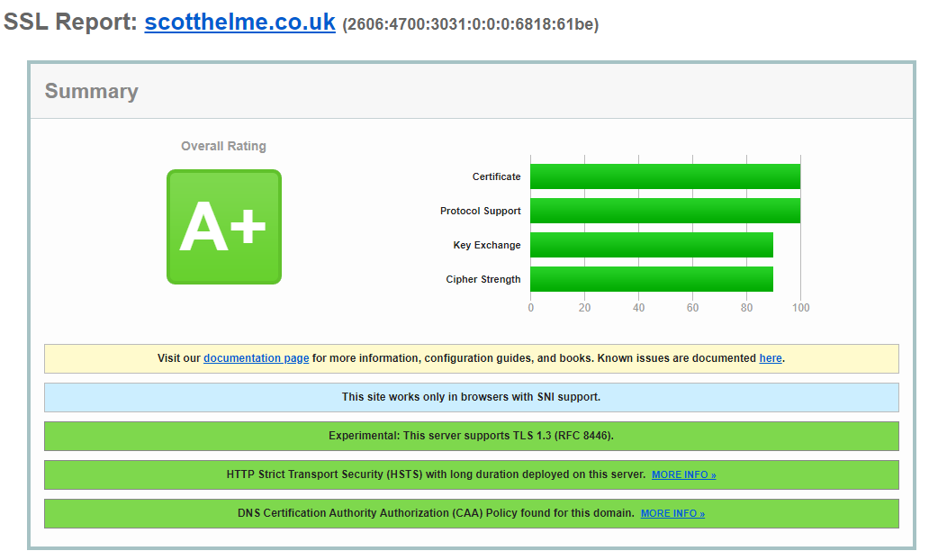Click the SNI support notice banner

pos(472,397)
